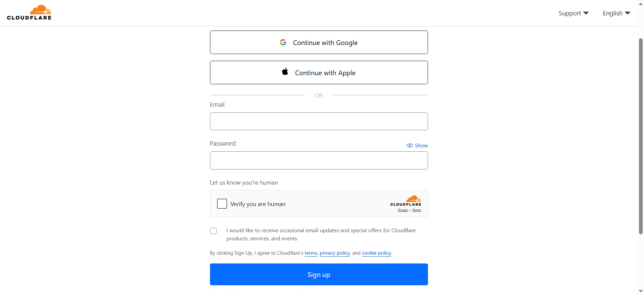Click the English language dropdown arrow
Screen dimensions: 644x295
pos(628,13)
